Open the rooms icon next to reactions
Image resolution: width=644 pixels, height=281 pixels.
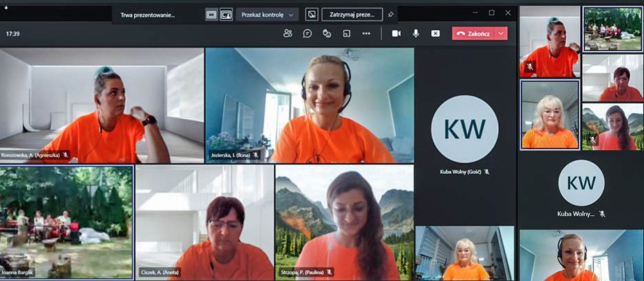point(347,33)
